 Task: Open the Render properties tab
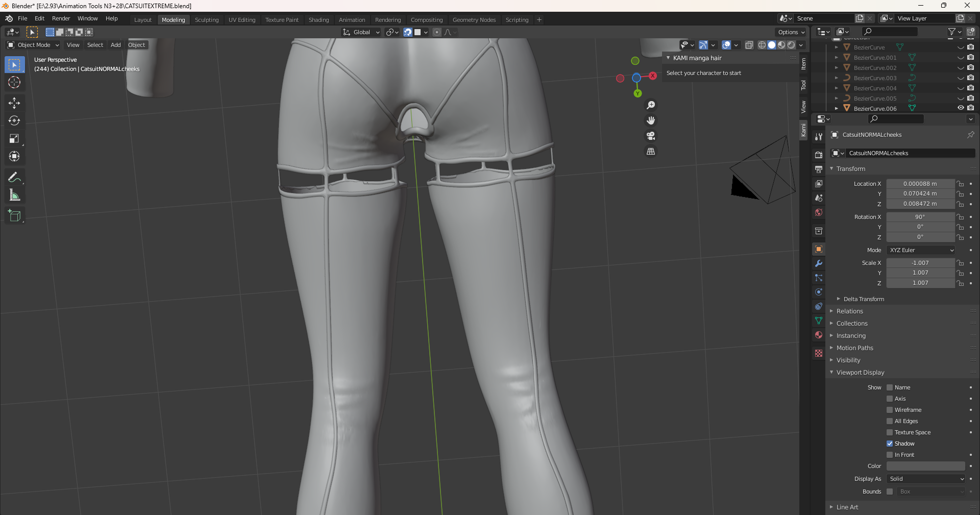[x=819, y=155]
